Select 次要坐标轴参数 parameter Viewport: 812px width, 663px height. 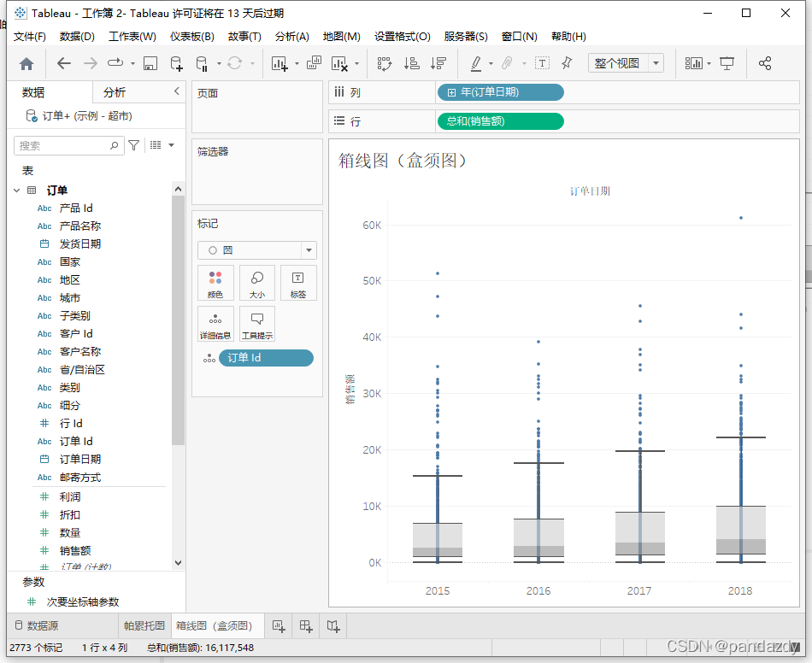click(83, 602)
